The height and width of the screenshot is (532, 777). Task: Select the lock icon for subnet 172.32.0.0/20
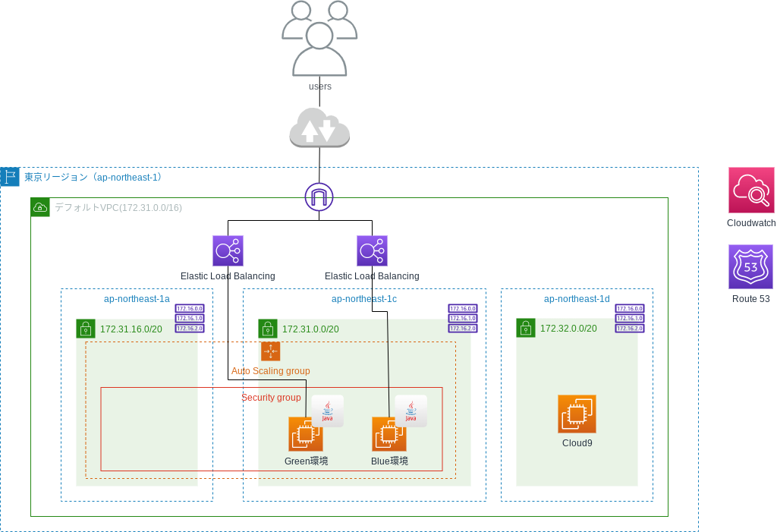(526, 328)
